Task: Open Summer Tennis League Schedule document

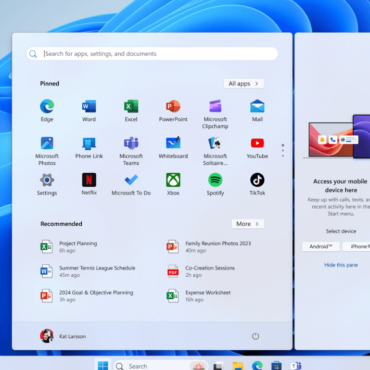Action: click(88, 271)
